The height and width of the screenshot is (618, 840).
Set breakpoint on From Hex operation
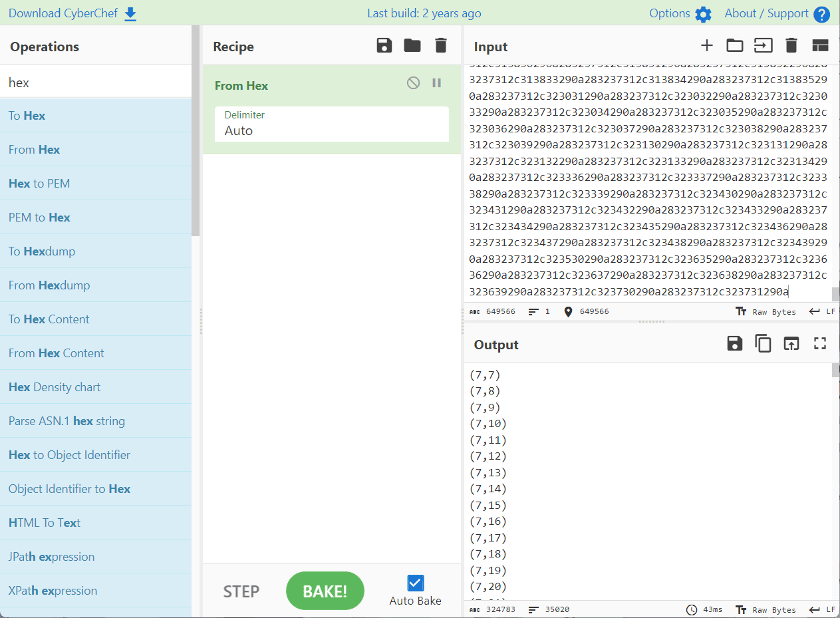(437, 83)
